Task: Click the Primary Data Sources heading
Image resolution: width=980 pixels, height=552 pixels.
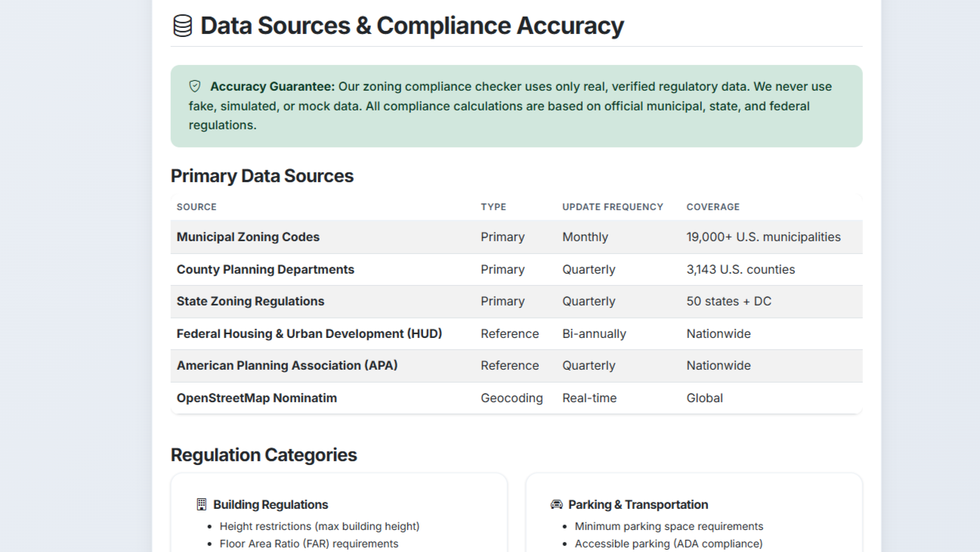Action: 262,176
